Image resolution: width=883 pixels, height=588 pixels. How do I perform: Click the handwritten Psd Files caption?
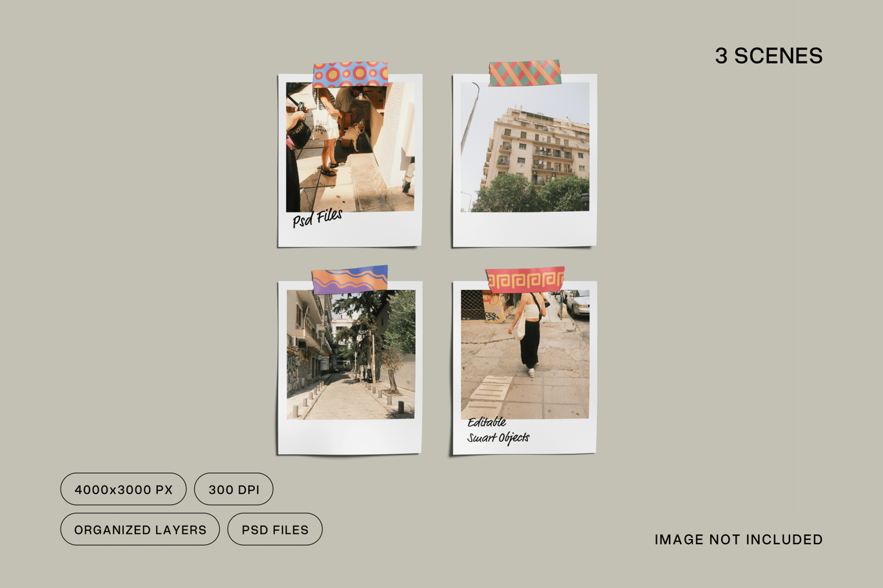pyautogui.click(x=317, y=218)
